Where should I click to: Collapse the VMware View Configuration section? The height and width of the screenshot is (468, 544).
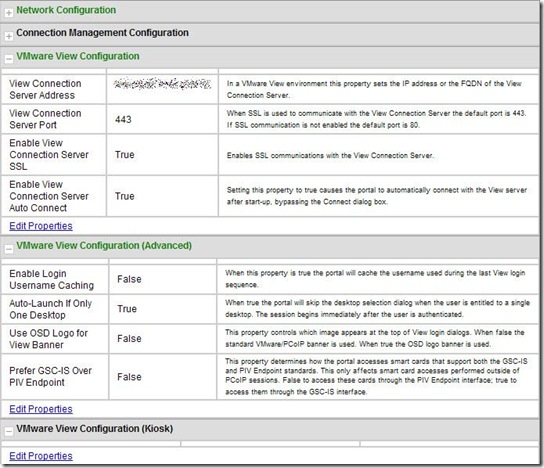click(9, 59)
